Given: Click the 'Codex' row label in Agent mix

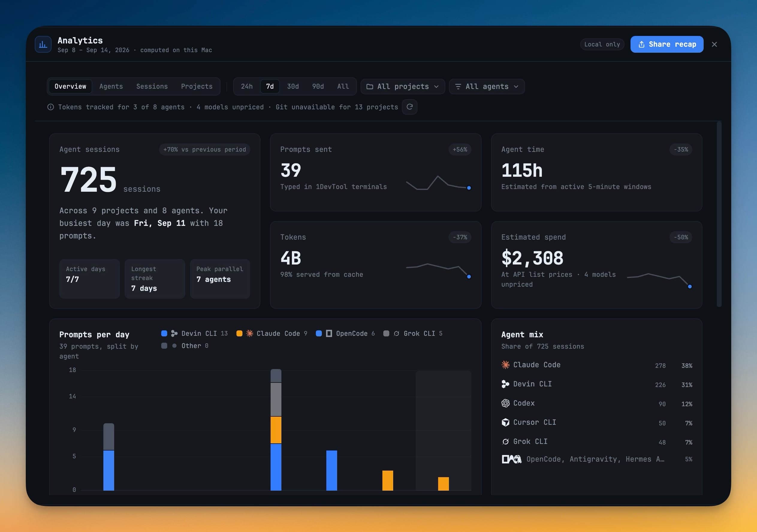Looking at the screenshot, I should pos(524,403).
